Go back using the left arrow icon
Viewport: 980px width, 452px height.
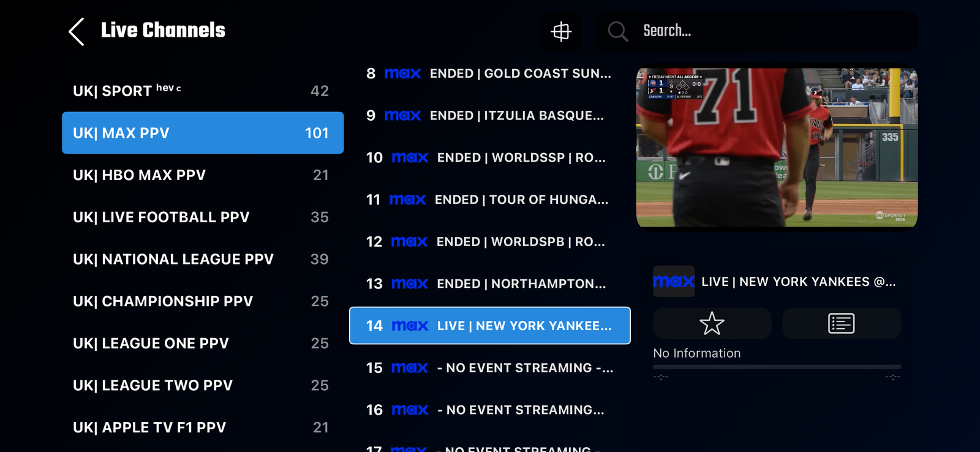[x=77, y=31]
